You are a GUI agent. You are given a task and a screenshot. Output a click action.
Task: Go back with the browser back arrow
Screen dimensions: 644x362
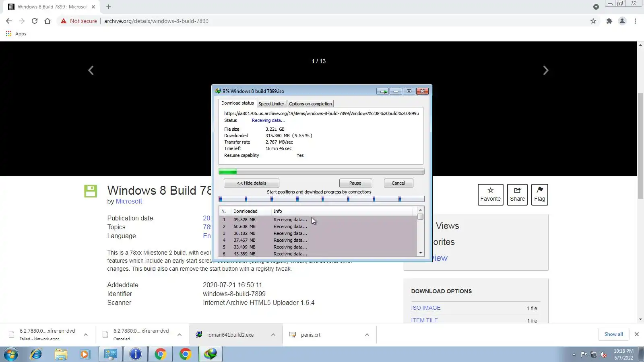pos(9,21)
